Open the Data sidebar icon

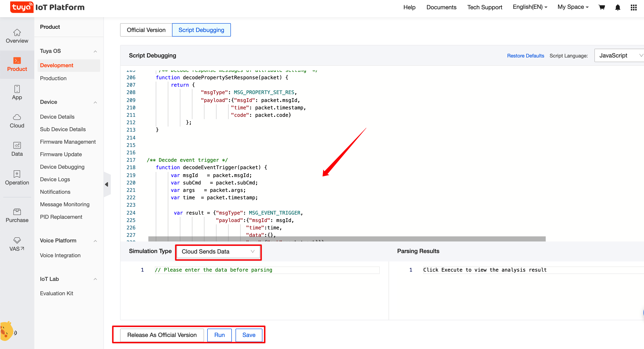point(16,149)
